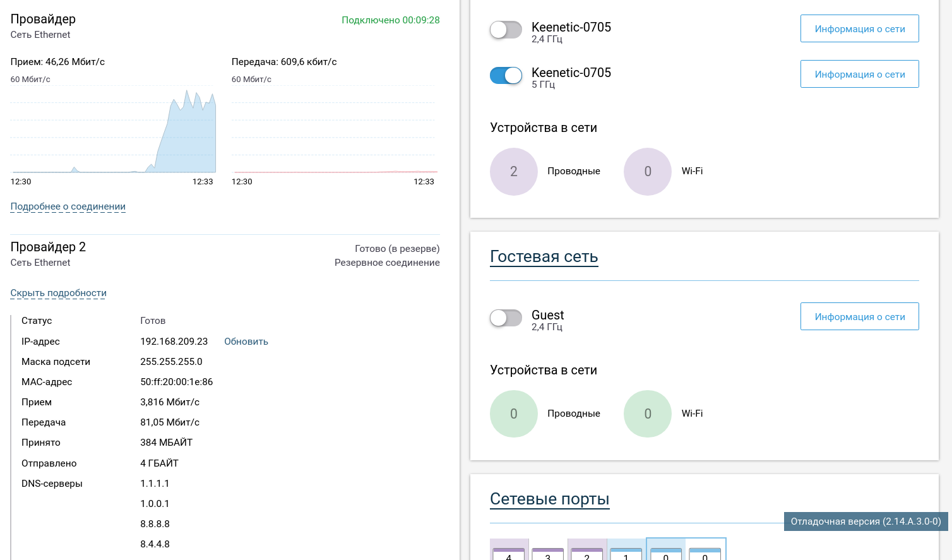This screenshot has width=952, height=560.
Task: Collapse details via 'Скрыть подробности'
Action: (x=59, y=293)
